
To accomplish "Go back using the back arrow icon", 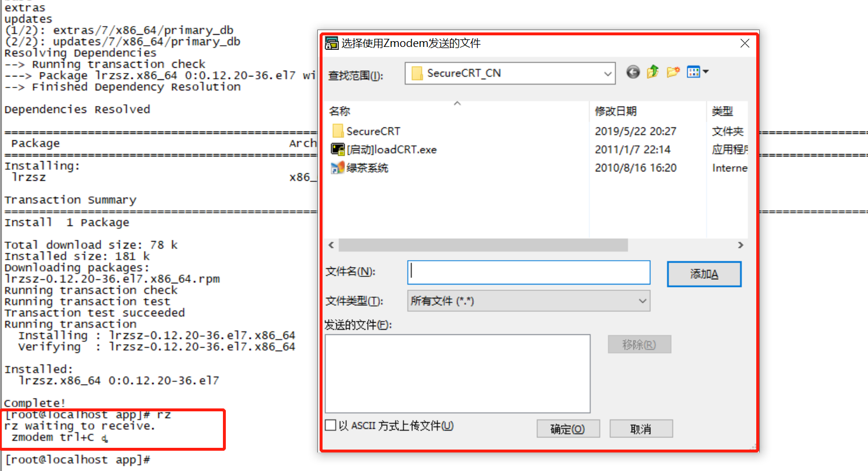I will click(633, 72).
